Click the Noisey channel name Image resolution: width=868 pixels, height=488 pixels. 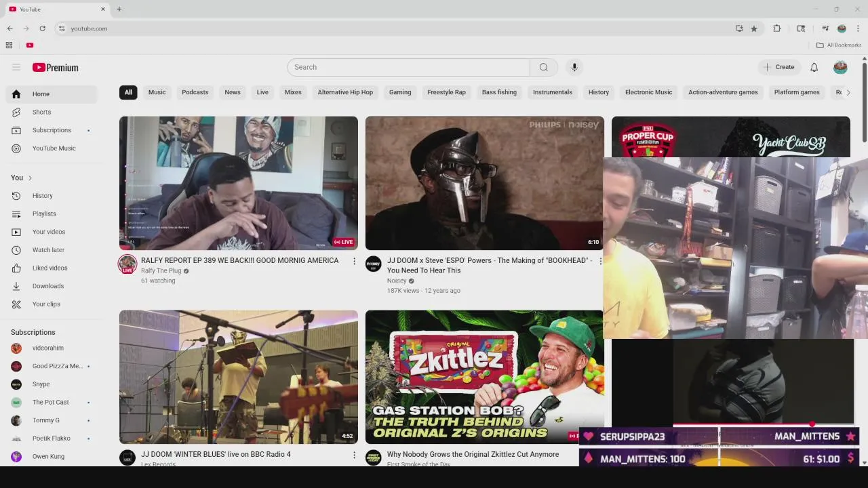coord(397,281)
